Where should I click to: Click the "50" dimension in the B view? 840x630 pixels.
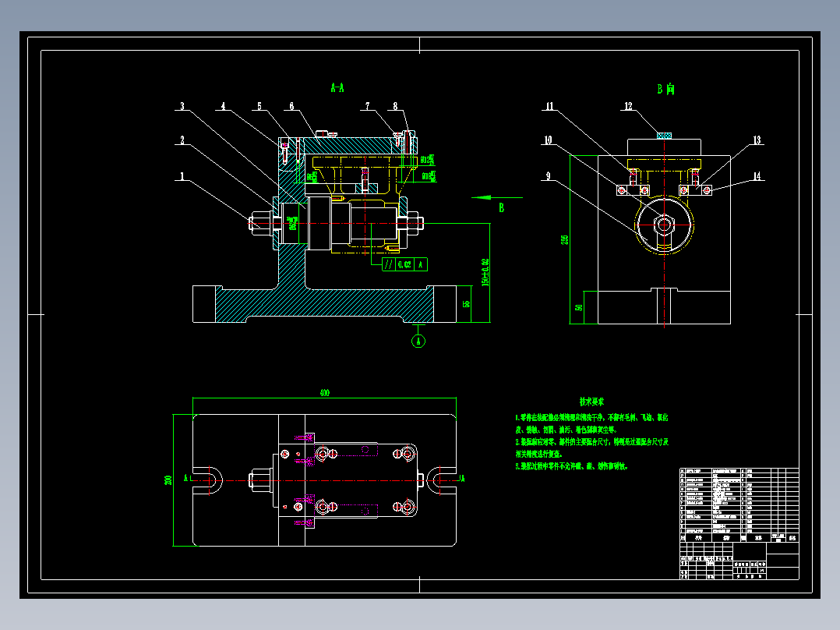pos(578,308)
